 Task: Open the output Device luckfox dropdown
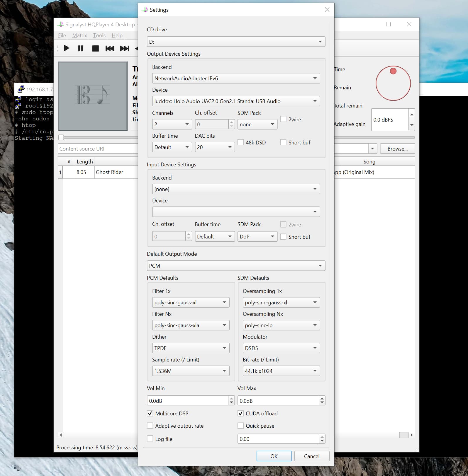click(236, 101)
